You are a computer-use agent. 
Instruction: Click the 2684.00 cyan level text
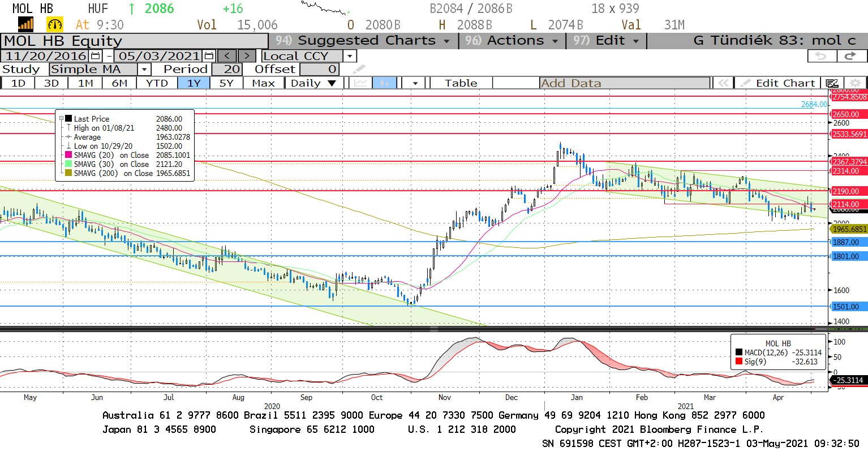pos(814,104)
